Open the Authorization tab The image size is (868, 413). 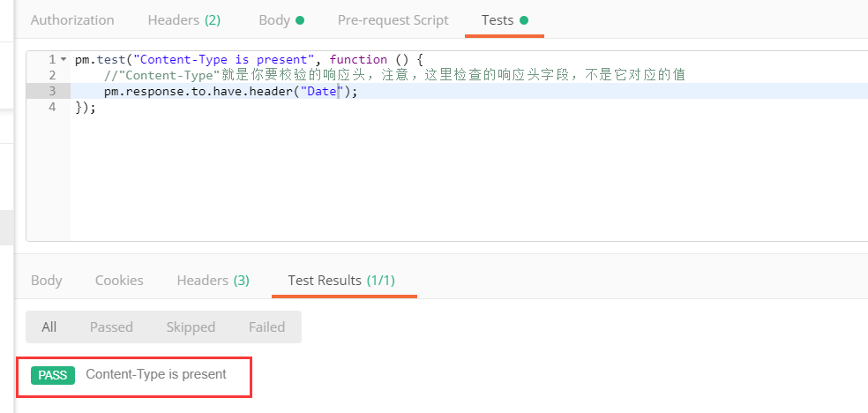click(x=72, y=19)
